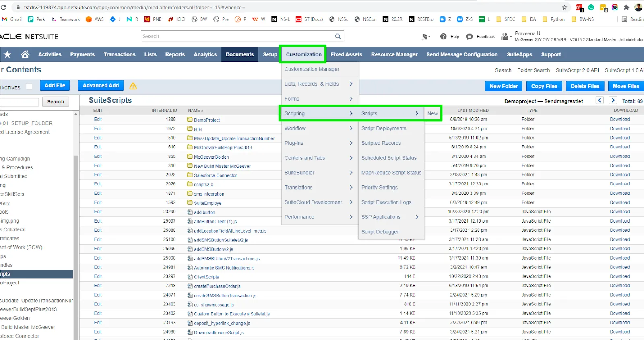
Task: Click Edit for the scripts2.0 folder
Action: click(x=98, y=184)
